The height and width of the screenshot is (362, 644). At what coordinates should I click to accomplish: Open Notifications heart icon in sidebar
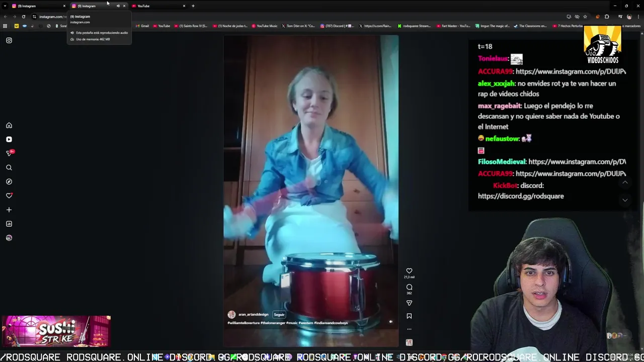[9, 196]
